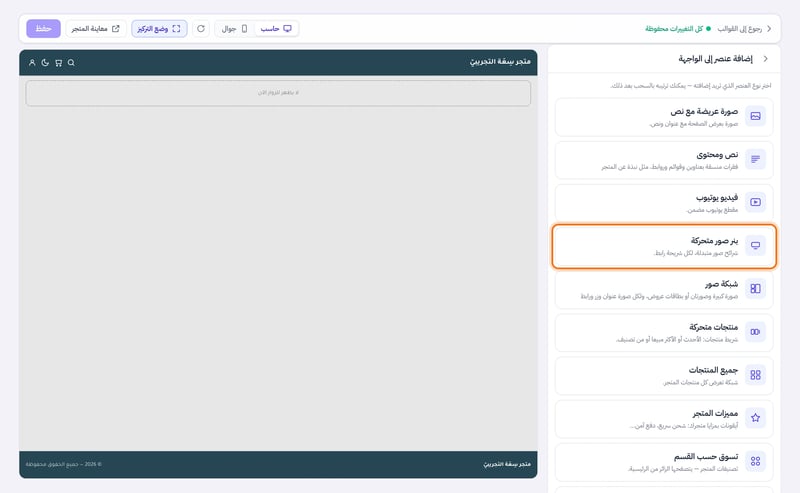
Task: Switch preview to جوال mobile view
Action: [234, 29]
